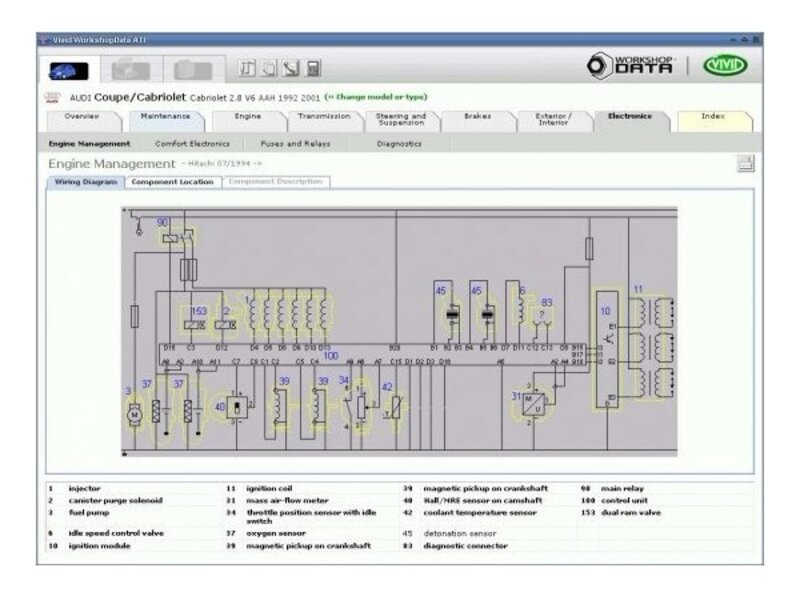Select the blue car vehicle-type icon
Screen dimensions: 800x600
(70, 71)
